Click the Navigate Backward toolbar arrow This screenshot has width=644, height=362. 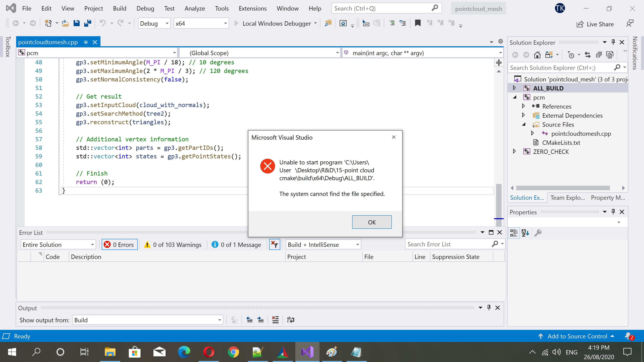click(x=16, y=23)
